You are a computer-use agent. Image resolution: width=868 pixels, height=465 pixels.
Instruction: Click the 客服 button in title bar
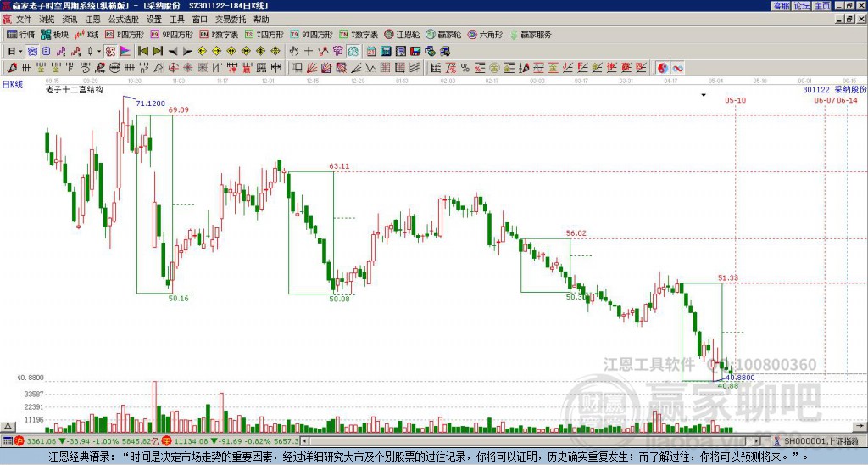tap(782, 6)
